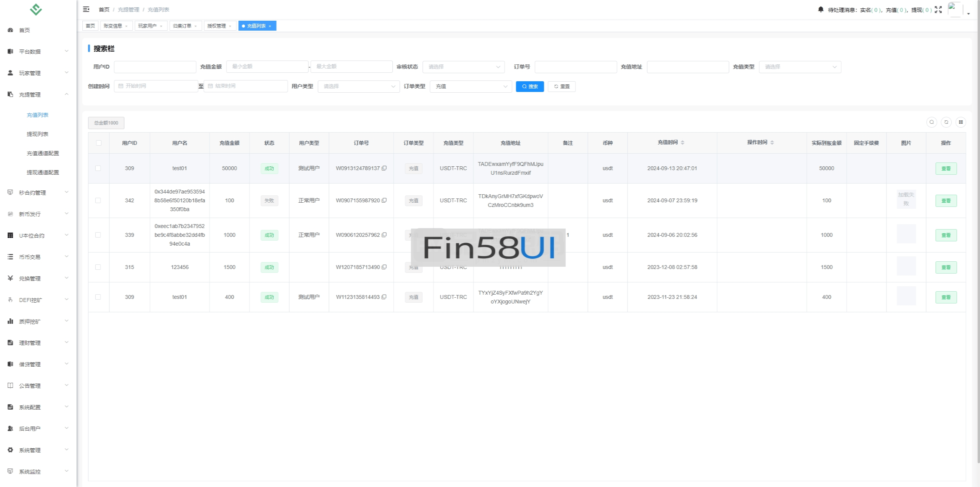
Task: Open the 审核状态 dropdown
Action: click(463, 67)
